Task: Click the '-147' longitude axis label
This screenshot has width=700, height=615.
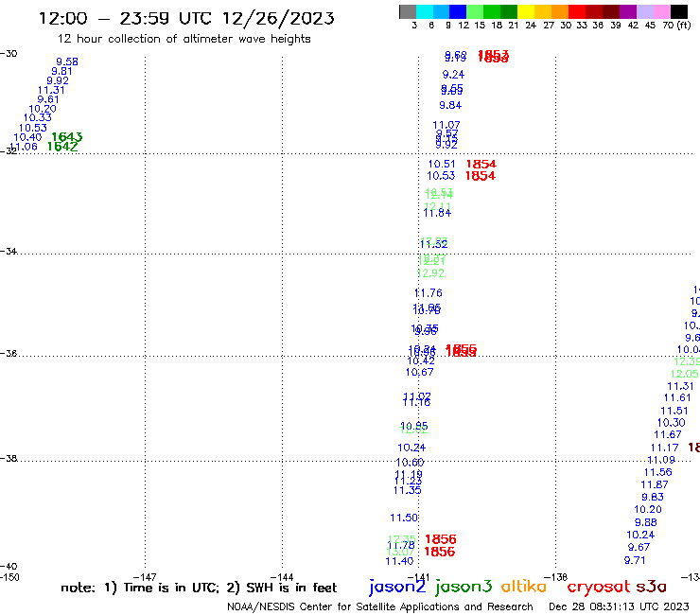Action: [145, 577]
